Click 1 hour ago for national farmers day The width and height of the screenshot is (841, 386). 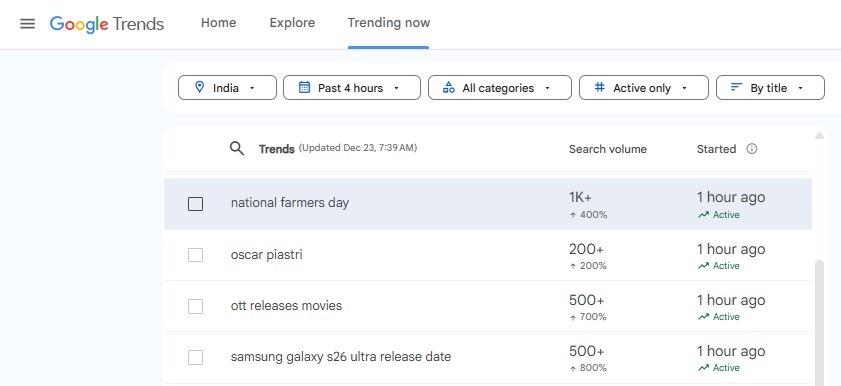(731, 197)
